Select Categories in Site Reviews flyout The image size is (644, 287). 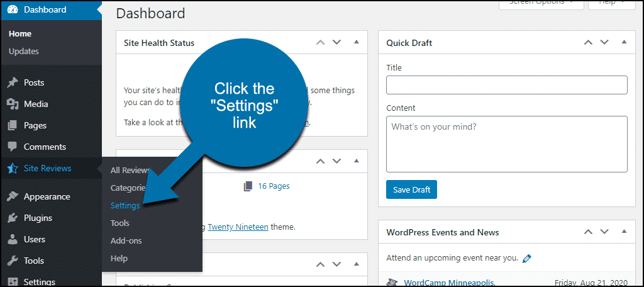point(128,188)
